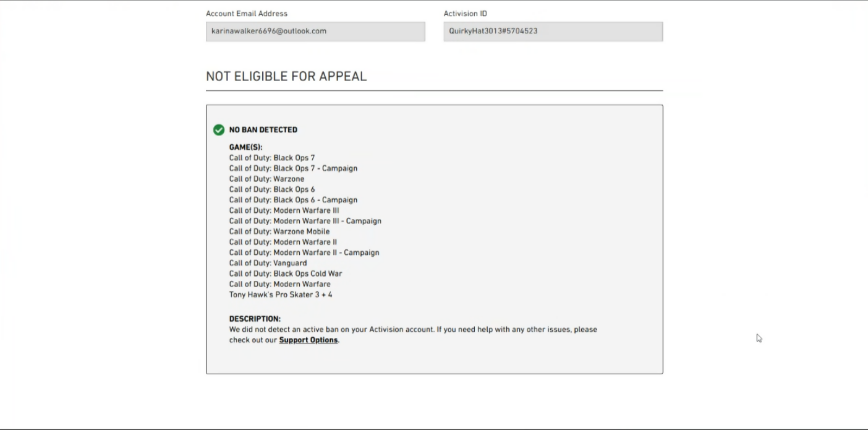Click the Account Email Address label
868x430 pixels.
[x=247, y=14]
